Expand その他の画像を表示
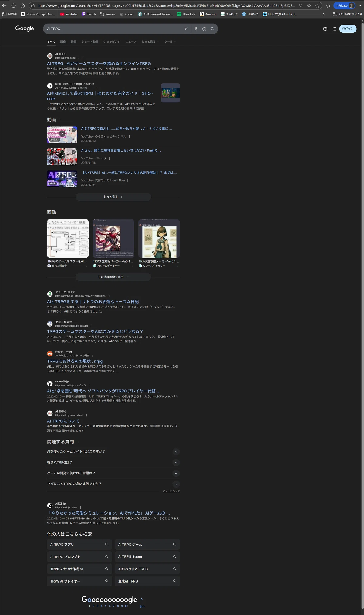This screenshot has height=615, width=364. tap(113, 277)
